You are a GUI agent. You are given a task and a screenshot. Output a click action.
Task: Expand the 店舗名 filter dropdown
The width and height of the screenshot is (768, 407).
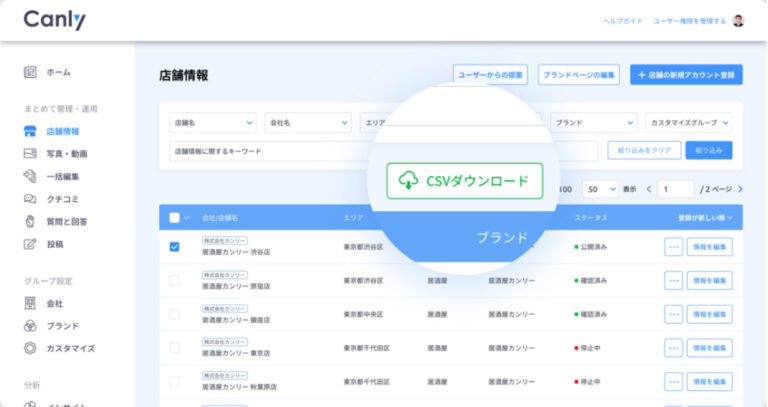pos(212,122)
